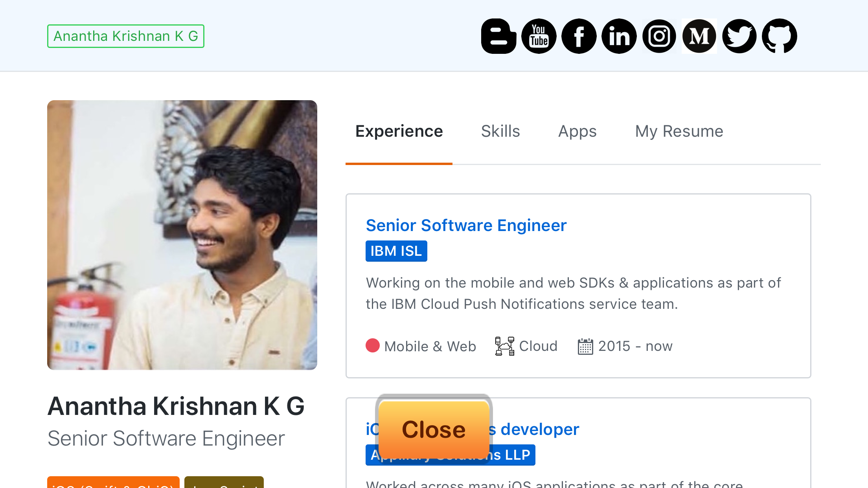The image size is (868, 488).
Task: Click the Twitter bird icon
Action: [x=739, y=36]
